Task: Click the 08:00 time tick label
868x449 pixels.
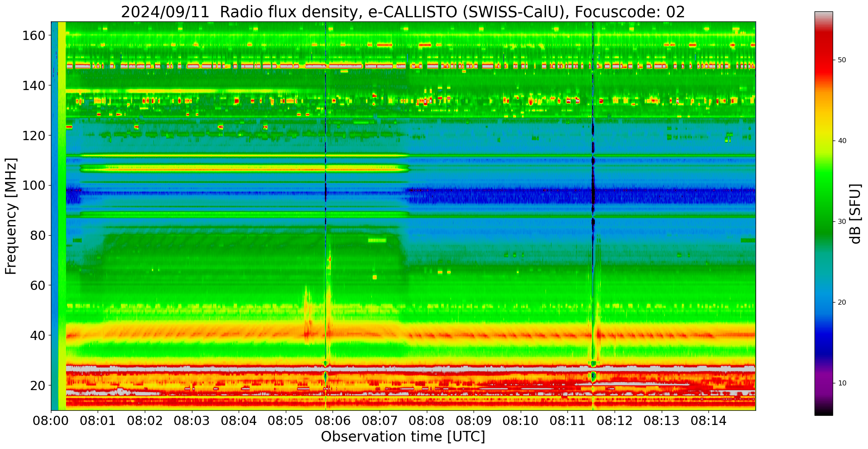Action: tap(51, 421)
